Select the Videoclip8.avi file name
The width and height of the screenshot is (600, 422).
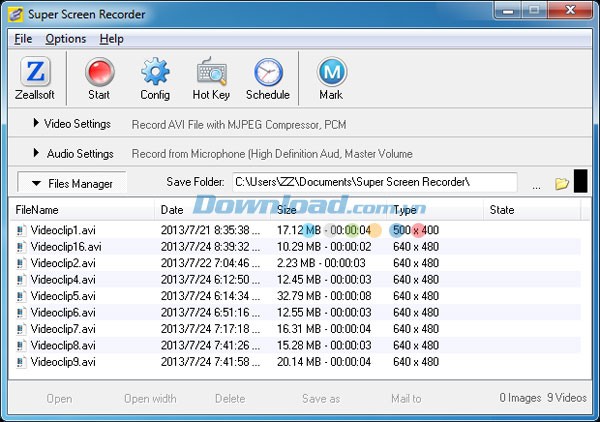tap(63, 345)
